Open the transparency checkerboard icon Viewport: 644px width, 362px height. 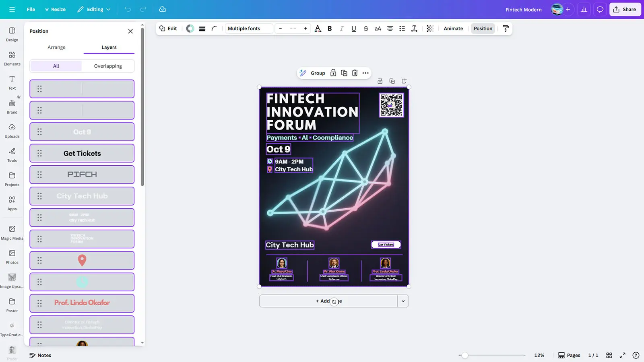(x=430, y=29)
